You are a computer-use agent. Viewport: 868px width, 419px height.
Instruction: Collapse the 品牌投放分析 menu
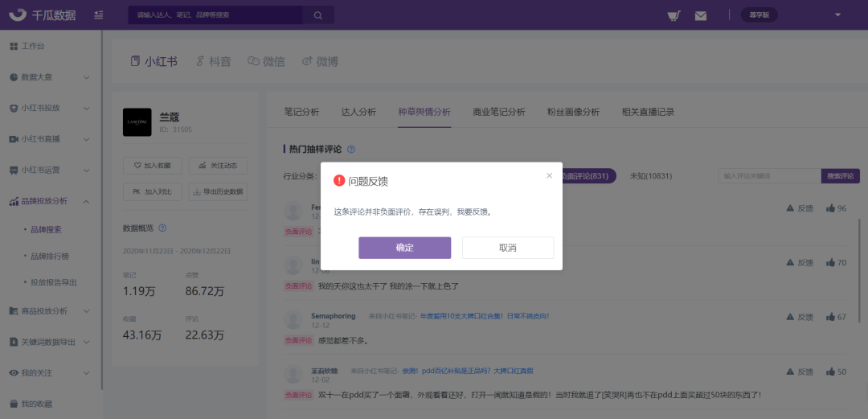click(51, 201)
